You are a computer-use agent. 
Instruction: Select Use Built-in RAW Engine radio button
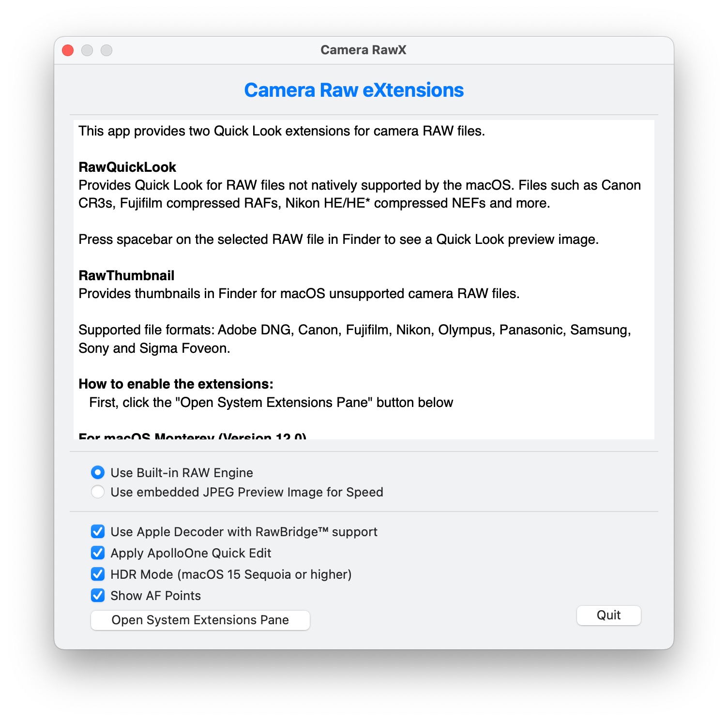[x=98, y=473]
